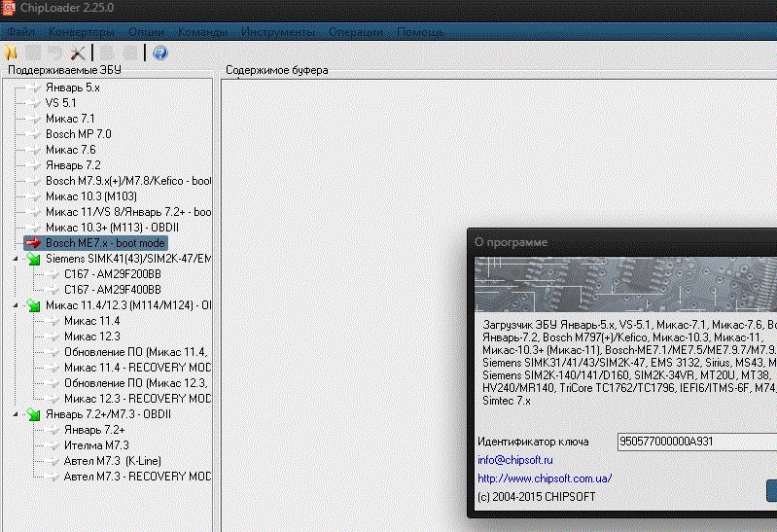Click green arrow icon next to Siemens SIMK41(43)

click(34, 260)
